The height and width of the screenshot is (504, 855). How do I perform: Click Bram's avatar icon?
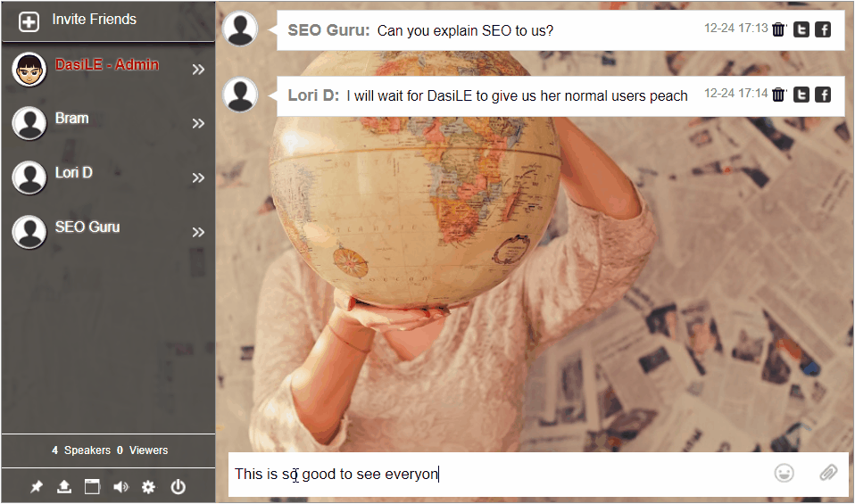[29, 123]
